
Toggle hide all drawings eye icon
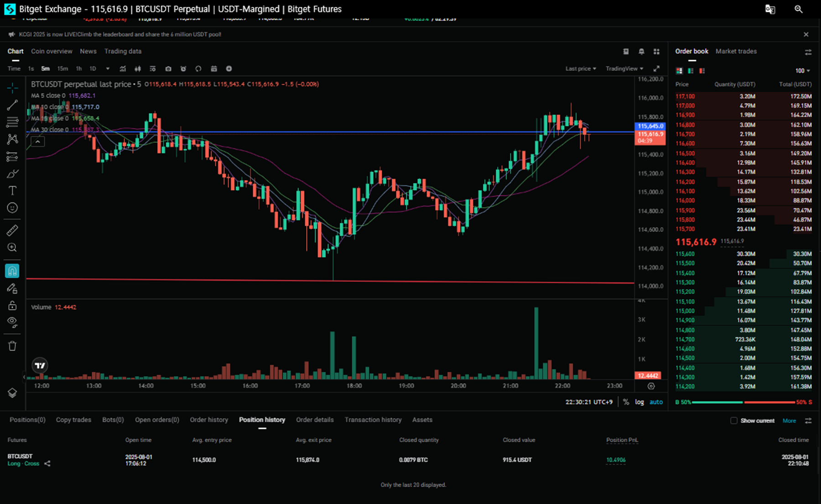pyautogui.click(x=12, y=322)
